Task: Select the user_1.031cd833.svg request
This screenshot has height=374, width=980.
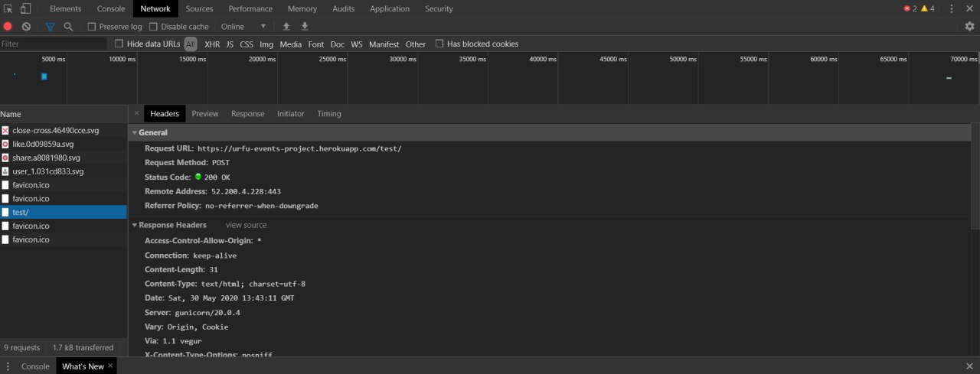Action: 64,171
